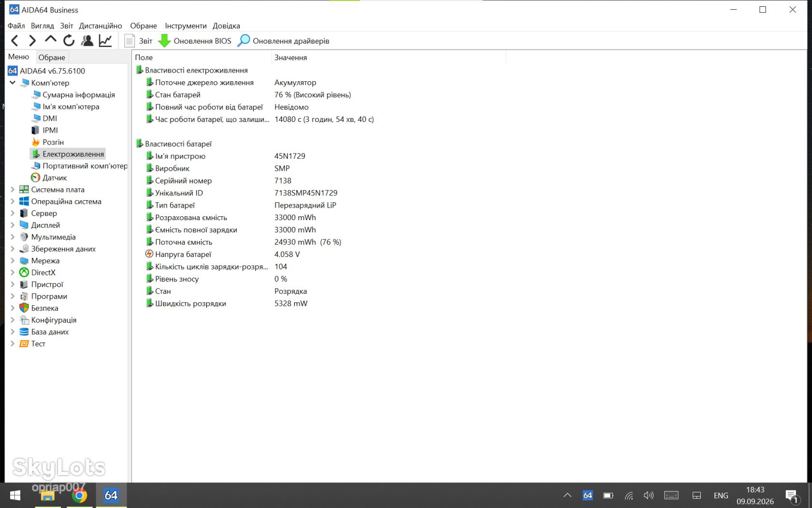The height and width of the screenshot is (508, 812).
Task: Go up one level with the Up arrow
Action: [50, 40]
